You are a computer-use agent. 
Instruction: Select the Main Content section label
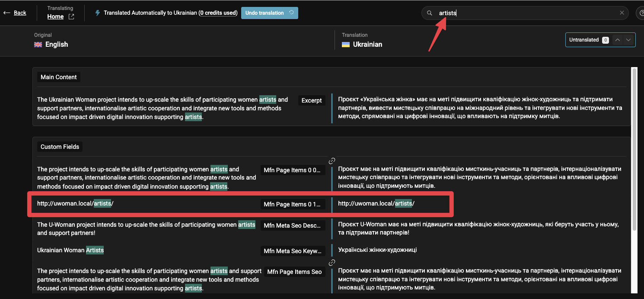point(58,77)
